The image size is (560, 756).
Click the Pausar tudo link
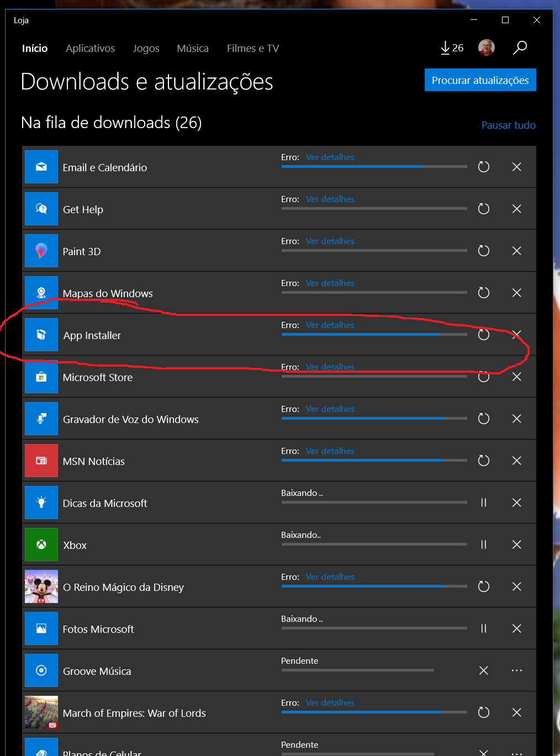point(508,125)
